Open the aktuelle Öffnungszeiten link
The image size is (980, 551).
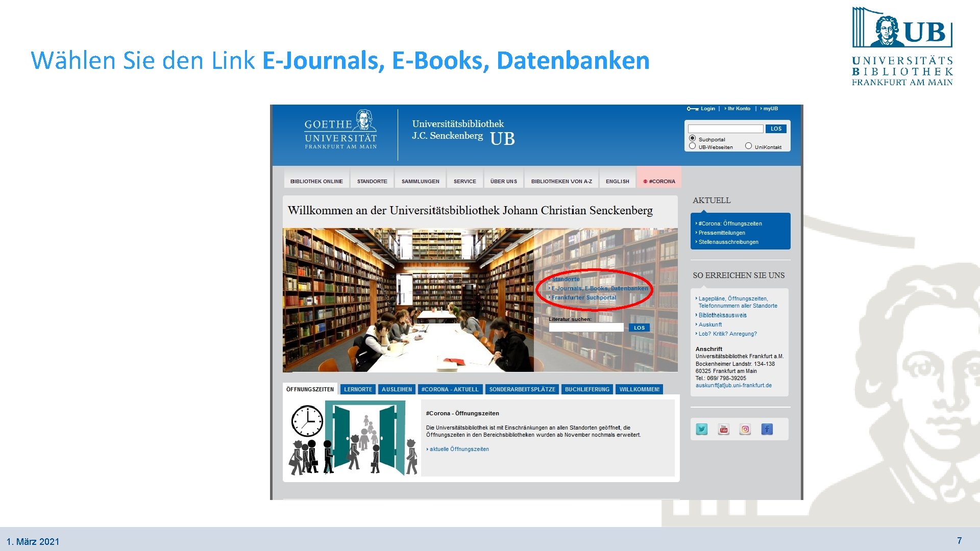tap(458, 449)
